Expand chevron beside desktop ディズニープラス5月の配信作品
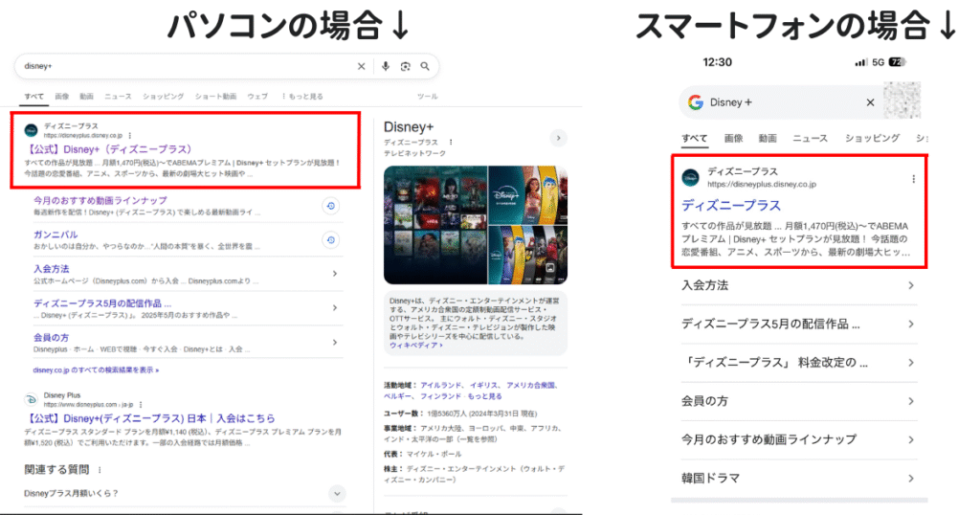This screenshot has width=980, height=515. click(335, 308)
